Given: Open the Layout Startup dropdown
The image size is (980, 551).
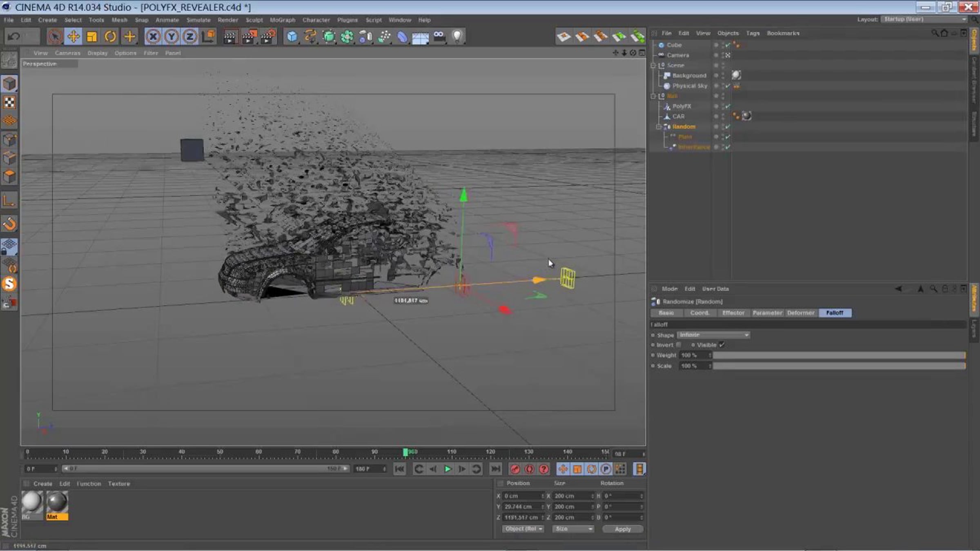Looking at the screenshot, I should coord(924,19).
